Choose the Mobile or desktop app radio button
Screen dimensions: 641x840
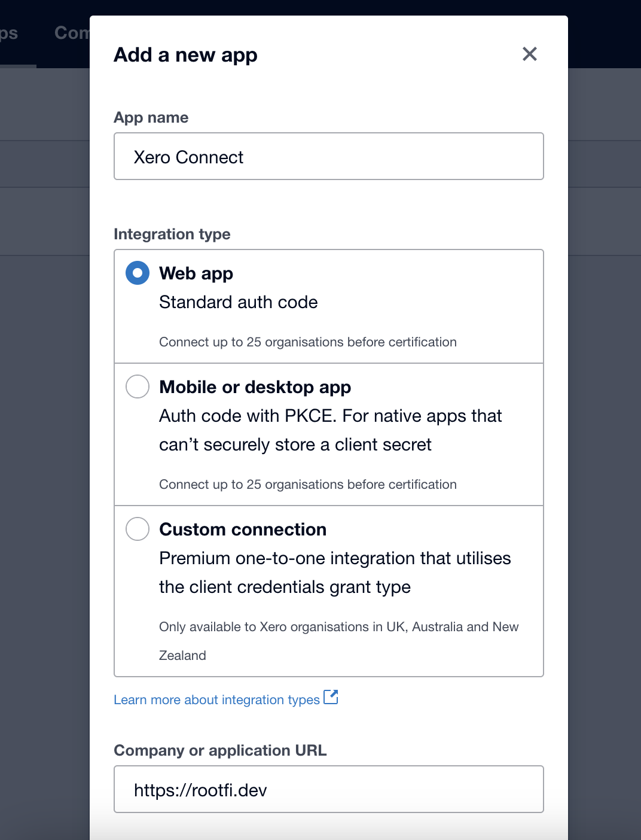[138, 386]
